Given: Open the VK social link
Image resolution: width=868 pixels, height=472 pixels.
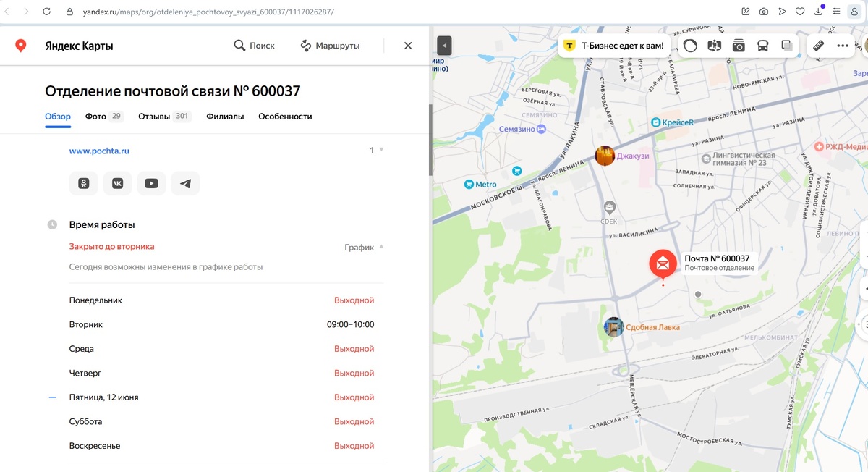Looking at the screenshot, I should (x=117, y=183).
